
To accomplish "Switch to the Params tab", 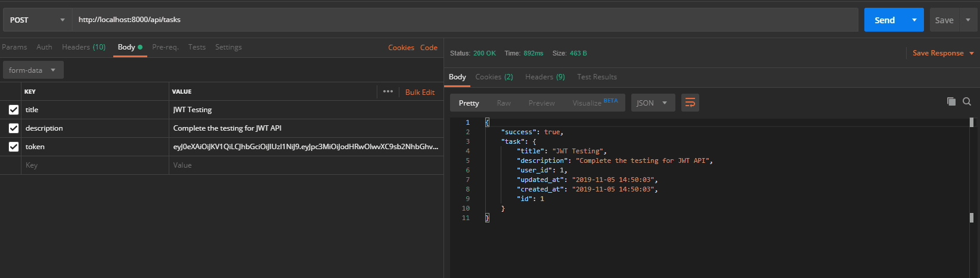I will click(14, 47).
